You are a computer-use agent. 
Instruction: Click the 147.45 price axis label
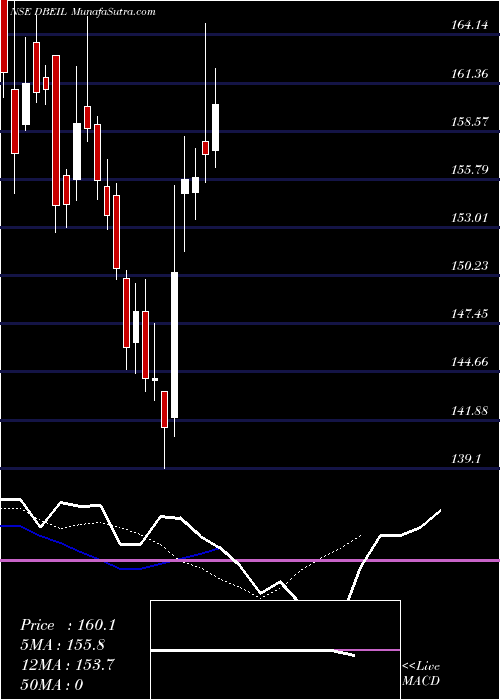coord(469,314)
